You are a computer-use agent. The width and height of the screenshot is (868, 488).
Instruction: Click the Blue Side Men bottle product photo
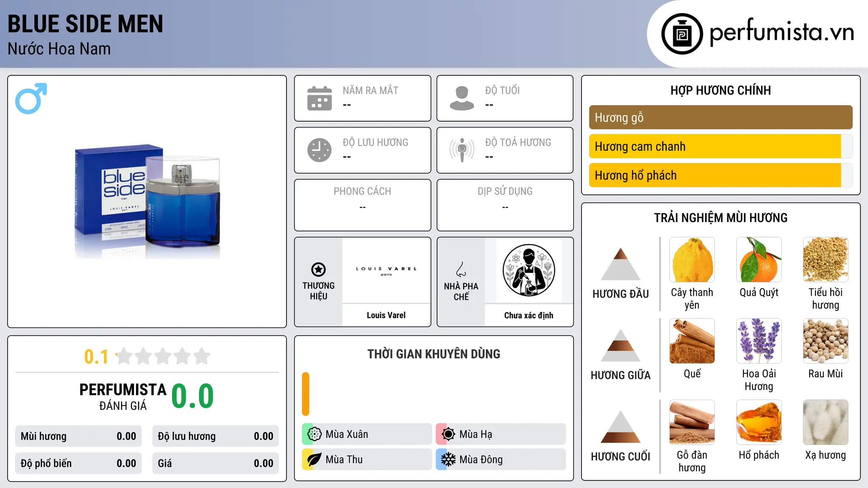[147, 201]
